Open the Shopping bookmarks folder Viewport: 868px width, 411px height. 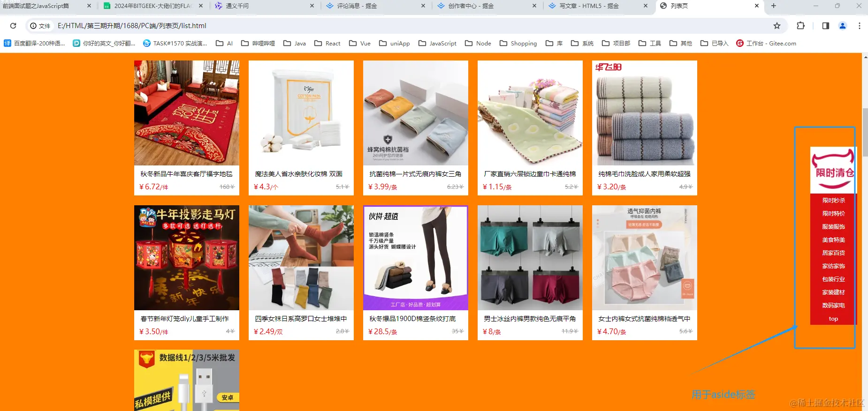(x=518, y=43)
